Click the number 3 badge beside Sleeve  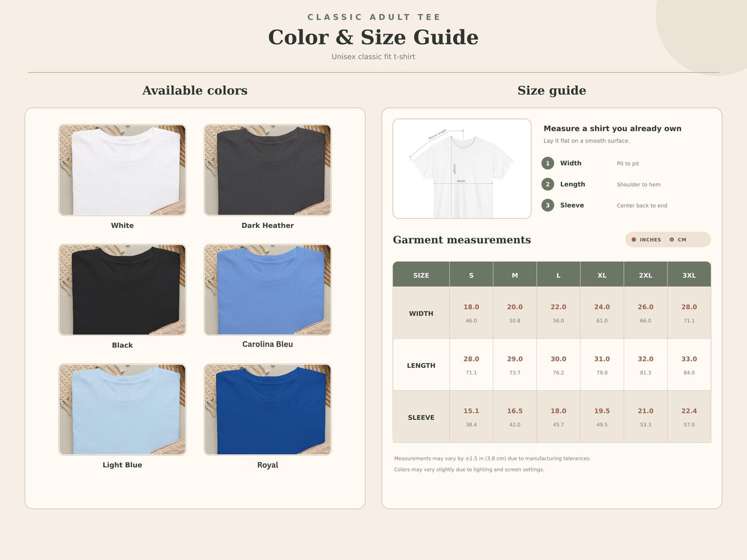(x=548, y=205)
